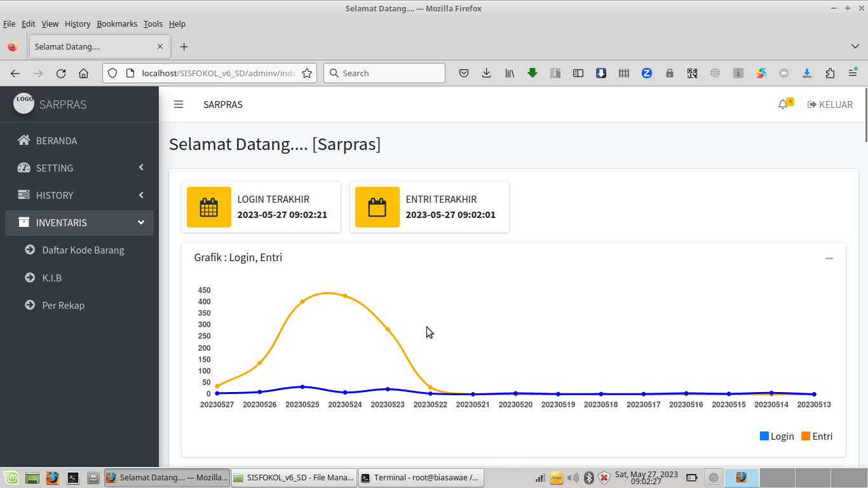Image resolution: width=868 pixels, height=488 pixels.
Task: Open the Bookmarks menu
Action: pos(117,24)
